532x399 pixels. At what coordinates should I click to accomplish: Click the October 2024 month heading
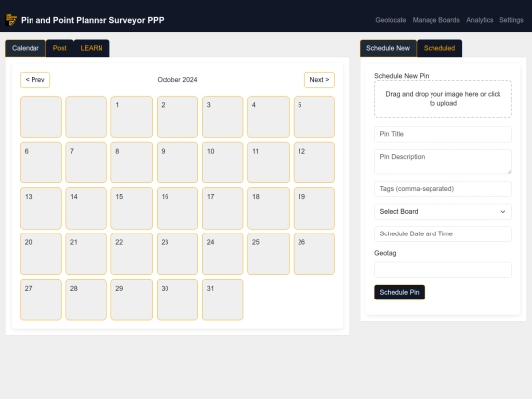[x=177, y=80]
